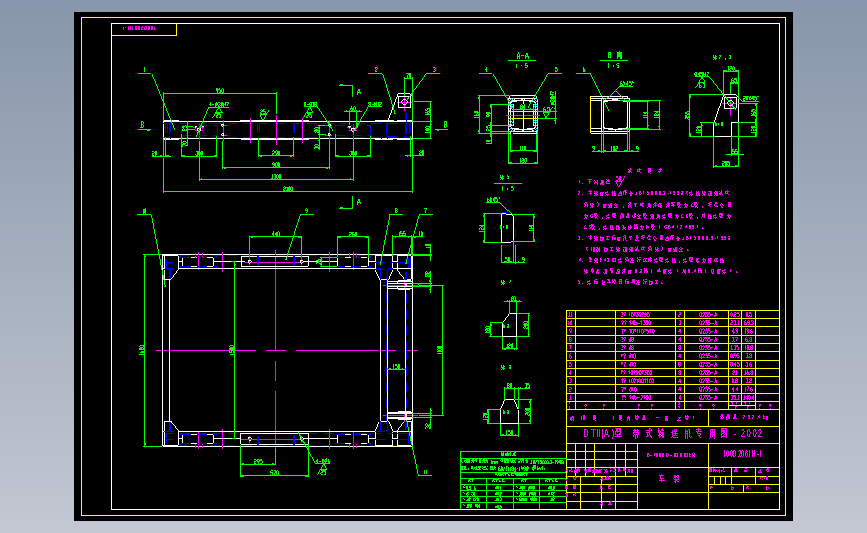Click balloon number 2 above side view

(376, 70)
